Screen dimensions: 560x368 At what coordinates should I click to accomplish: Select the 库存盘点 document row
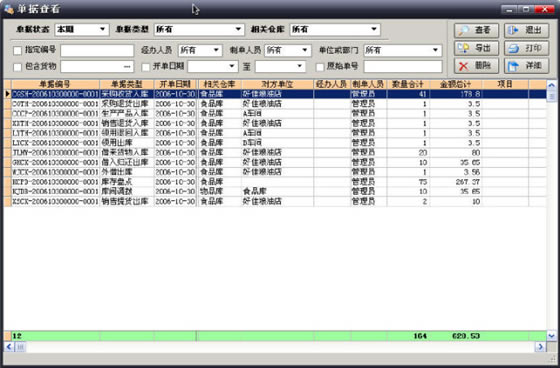click(275, 182)
